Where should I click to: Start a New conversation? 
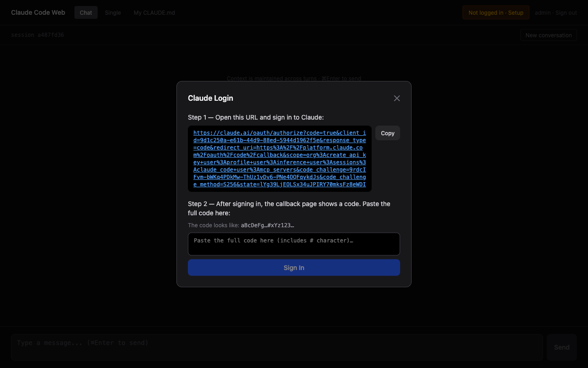tap(548, 34)
